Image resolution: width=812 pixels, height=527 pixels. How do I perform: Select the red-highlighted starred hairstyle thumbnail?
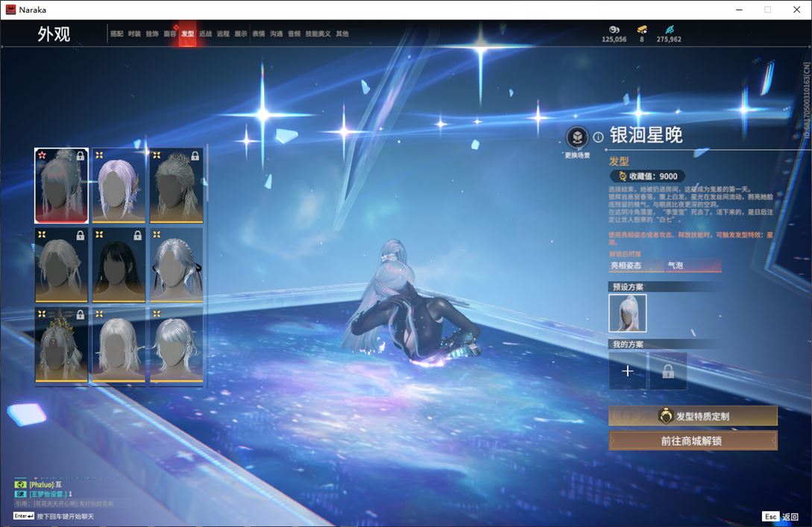61,186
